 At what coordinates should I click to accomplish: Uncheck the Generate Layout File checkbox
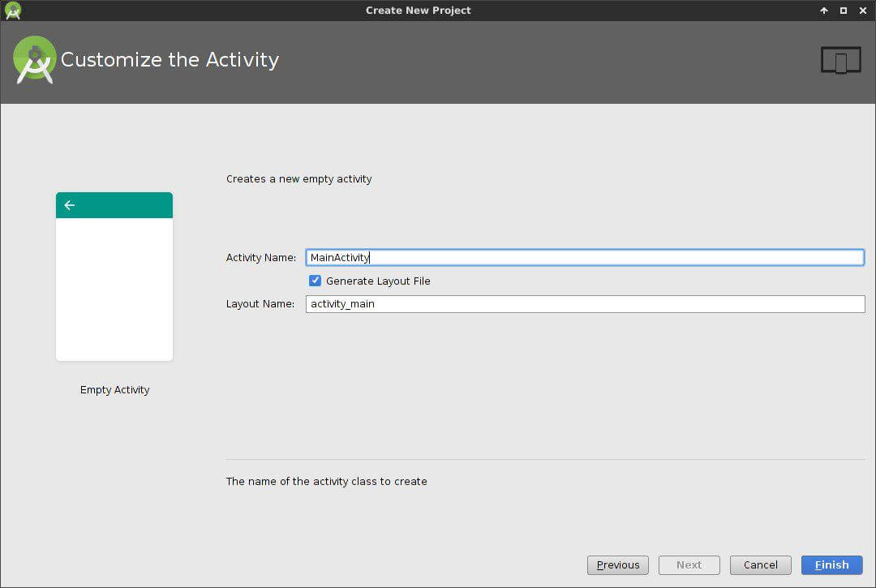[x=316, y=281]
